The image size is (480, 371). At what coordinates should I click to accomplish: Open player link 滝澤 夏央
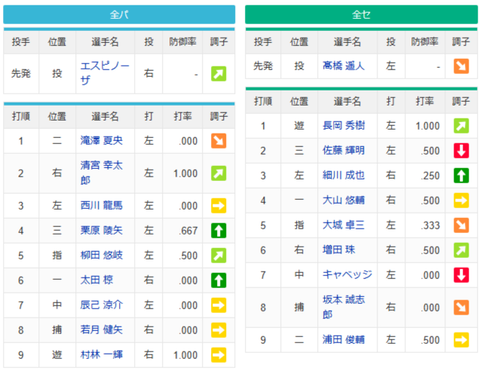coord(101,141)
